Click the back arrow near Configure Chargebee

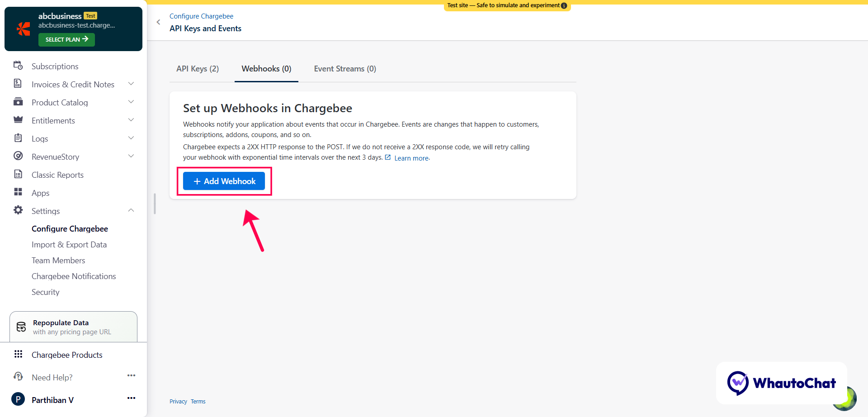(158, 22)
